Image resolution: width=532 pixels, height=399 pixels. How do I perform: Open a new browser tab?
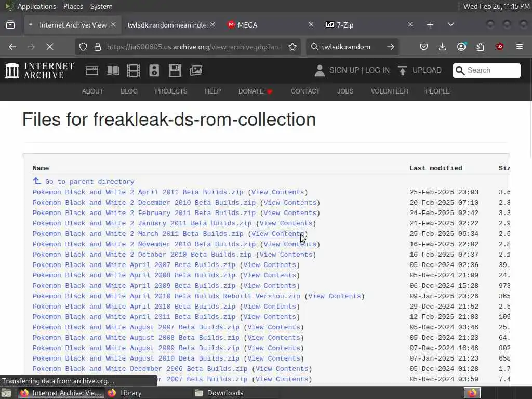click(430, 25)
